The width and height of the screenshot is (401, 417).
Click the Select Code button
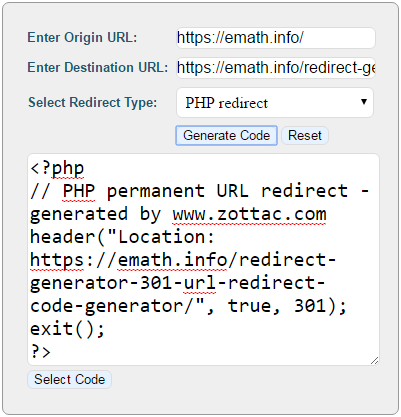coord(69,379)
